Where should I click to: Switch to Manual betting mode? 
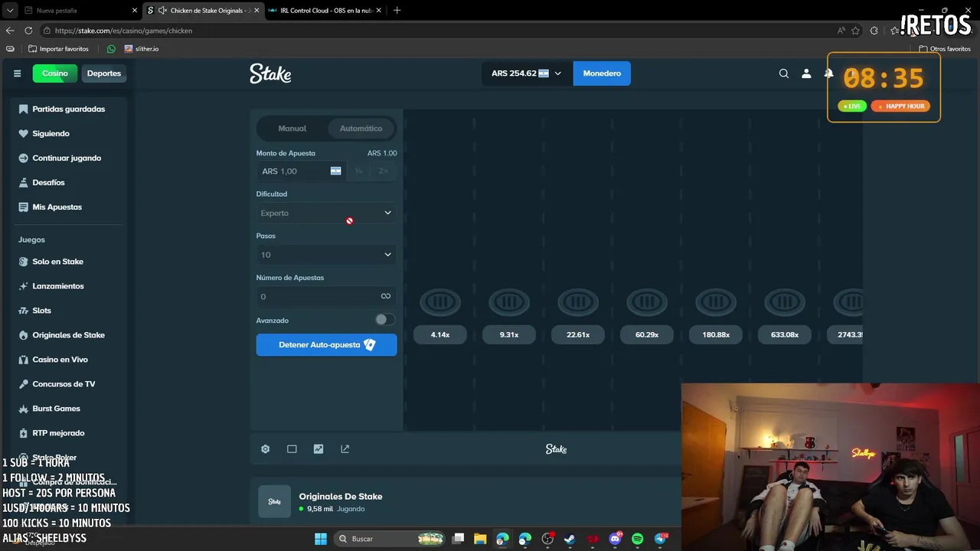(292, 129)
